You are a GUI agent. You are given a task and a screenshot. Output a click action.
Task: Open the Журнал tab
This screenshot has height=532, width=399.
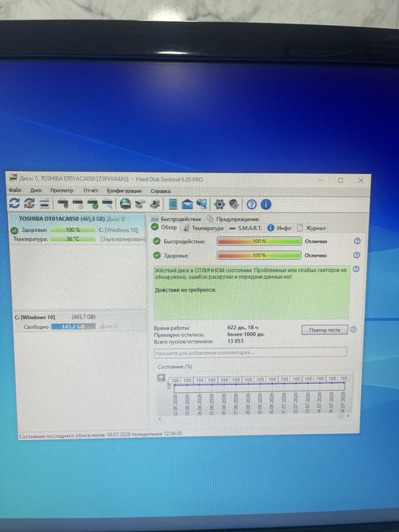[x=312, y=228]
